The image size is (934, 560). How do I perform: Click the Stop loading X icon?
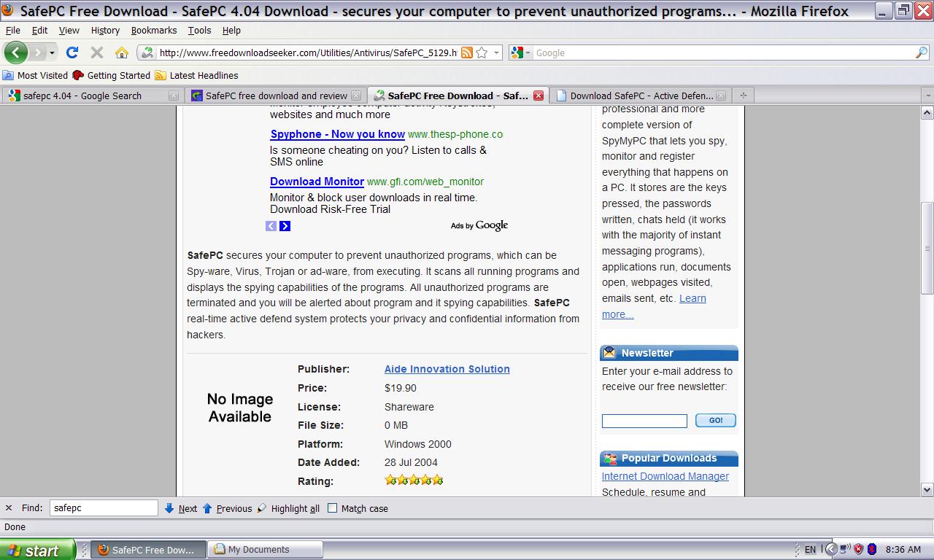(x=96, y=52)
